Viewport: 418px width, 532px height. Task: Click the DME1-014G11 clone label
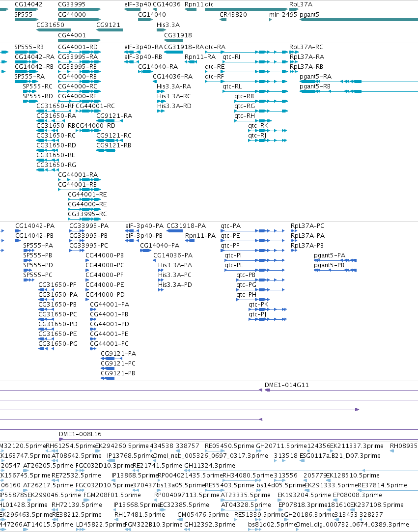click(x=287, y=385)
